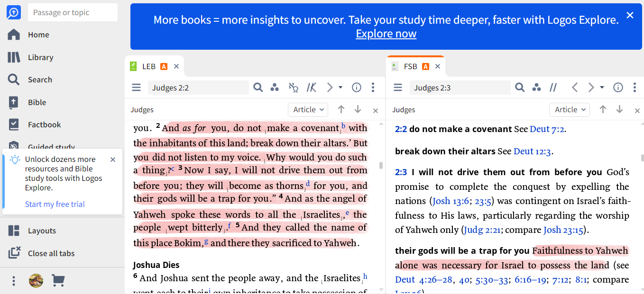Expand the LEB navigation history dropdown arrow
Screen dimensions: 644x294
tap(340, 88)
